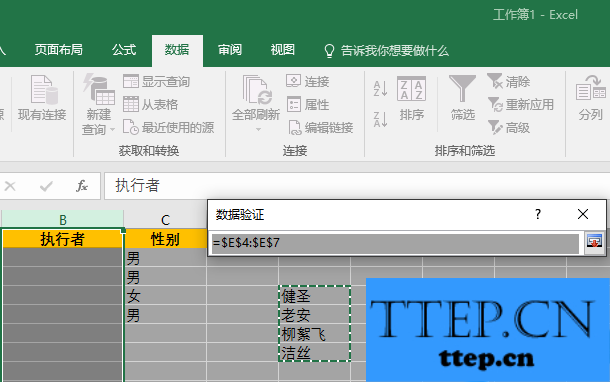Choose 从表格 from table
The width and height of the screenshot is (610, 382).
(x=151, y=104)
